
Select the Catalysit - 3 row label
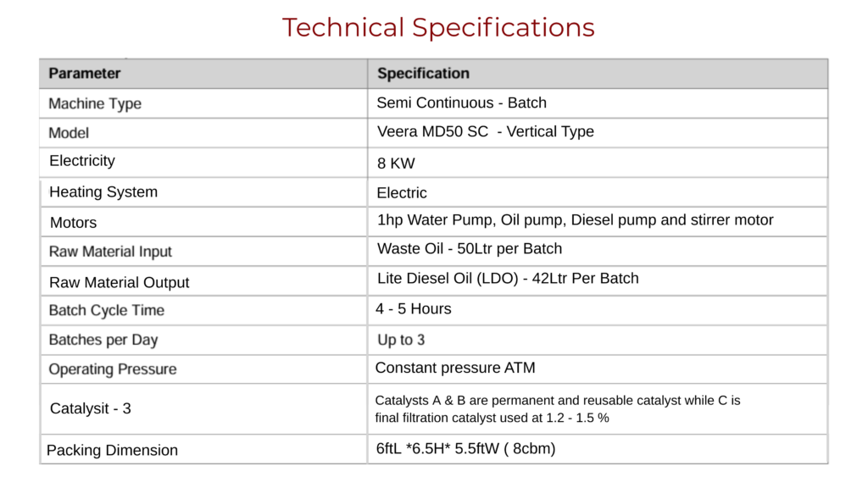(x=91, y=408)
